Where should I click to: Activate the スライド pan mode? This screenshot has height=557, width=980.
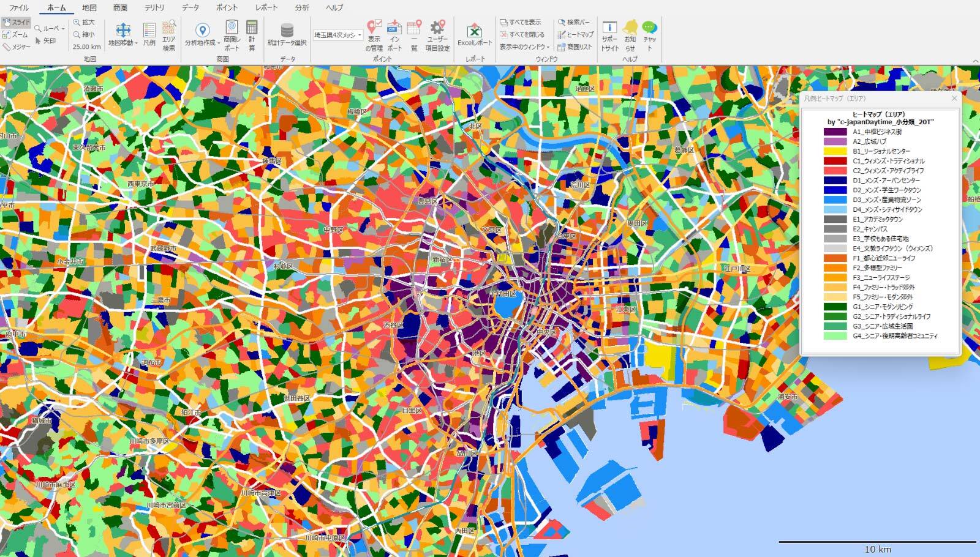17,23
